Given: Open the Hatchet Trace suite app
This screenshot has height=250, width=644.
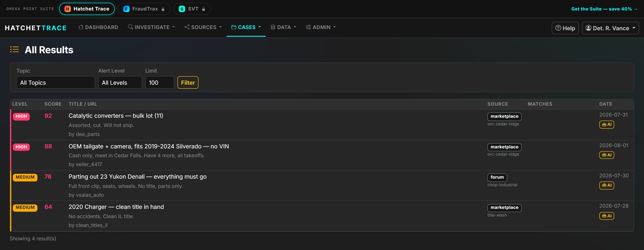Looking at the screenshot, I should [x=87, y=9].
